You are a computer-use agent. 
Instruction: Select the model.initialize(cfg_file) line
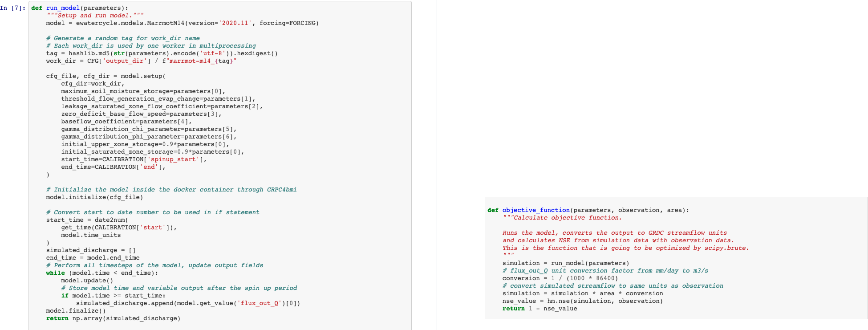click(94, 197)
